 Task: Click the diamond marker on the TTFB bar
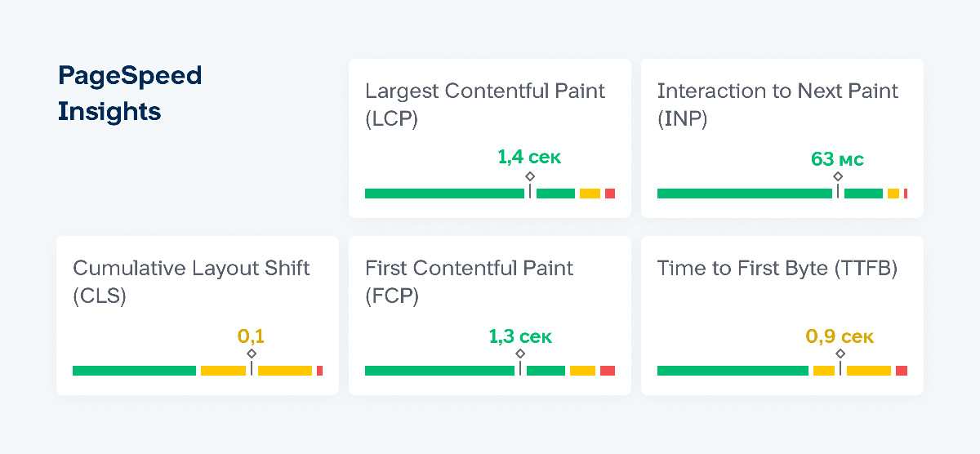click(x=840, y=354)
